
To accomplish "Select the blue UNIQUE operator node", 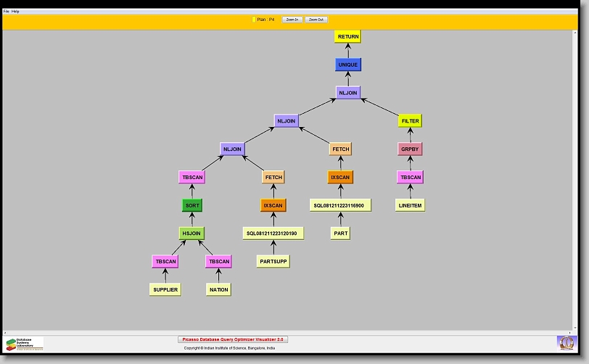I will 348,65.
